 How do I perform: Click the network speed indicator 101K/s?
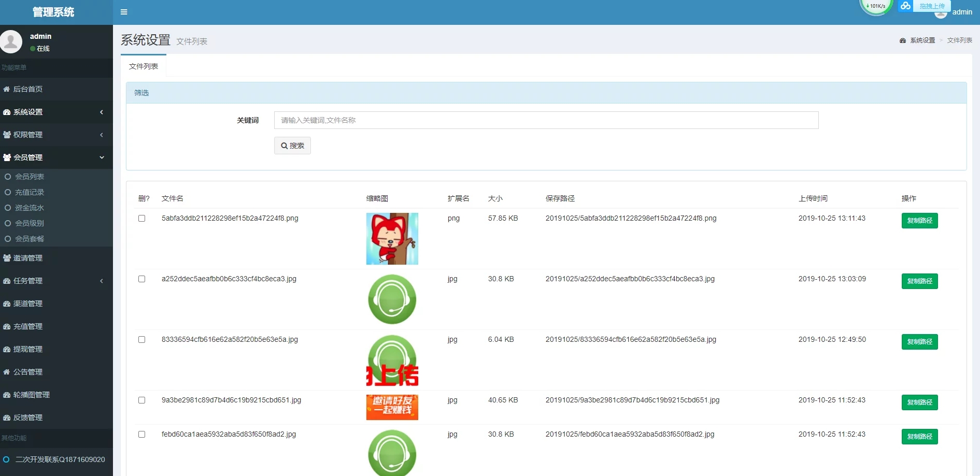(876, 6)
